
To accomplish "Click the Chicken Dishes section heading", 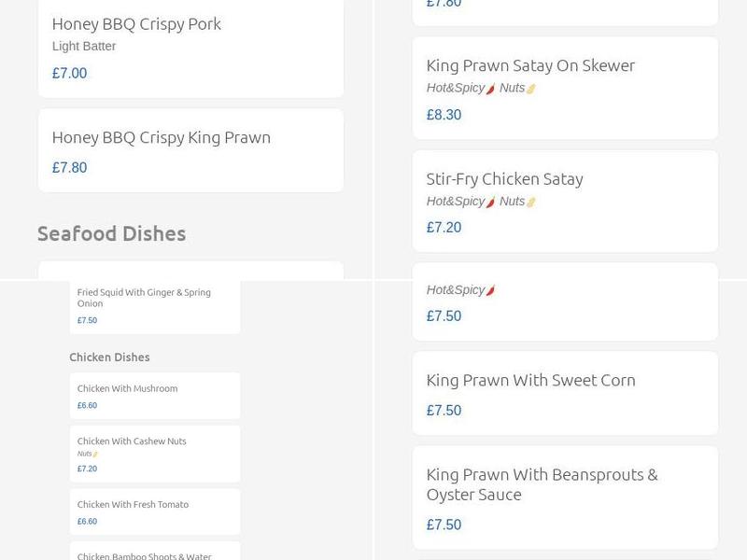I will click(109, 357).
